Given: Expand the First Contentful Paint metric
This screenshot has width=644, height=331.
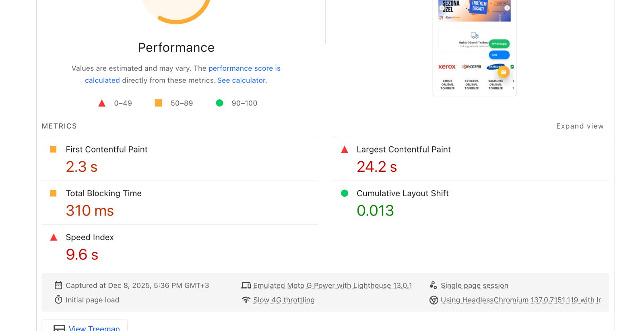Looking at the screenshot, I should click(180, 159).
